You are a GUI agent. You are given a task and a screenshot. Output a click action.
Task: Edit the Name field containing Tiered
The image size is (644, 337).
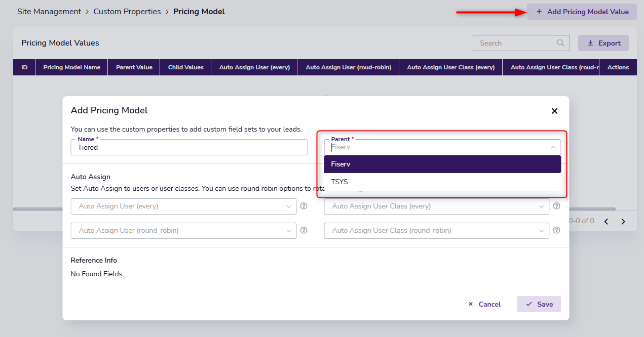tap(189, 147)
